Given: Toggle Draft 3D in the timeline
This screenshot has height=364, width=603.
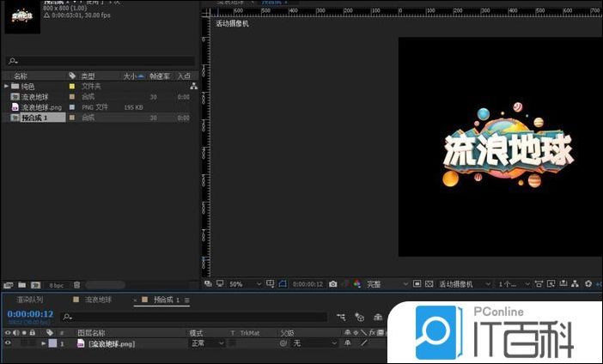Looking at the screenshot, I should tap(360, 317).
